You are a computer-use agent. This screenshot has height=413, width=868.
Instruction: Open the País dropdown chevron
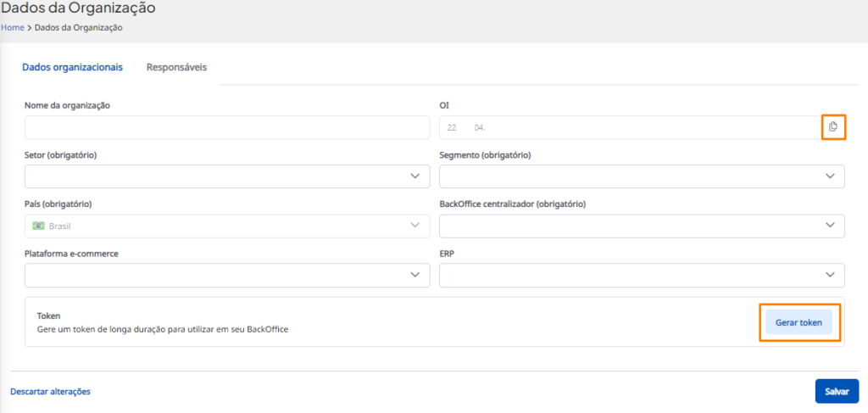click(415, 226)
